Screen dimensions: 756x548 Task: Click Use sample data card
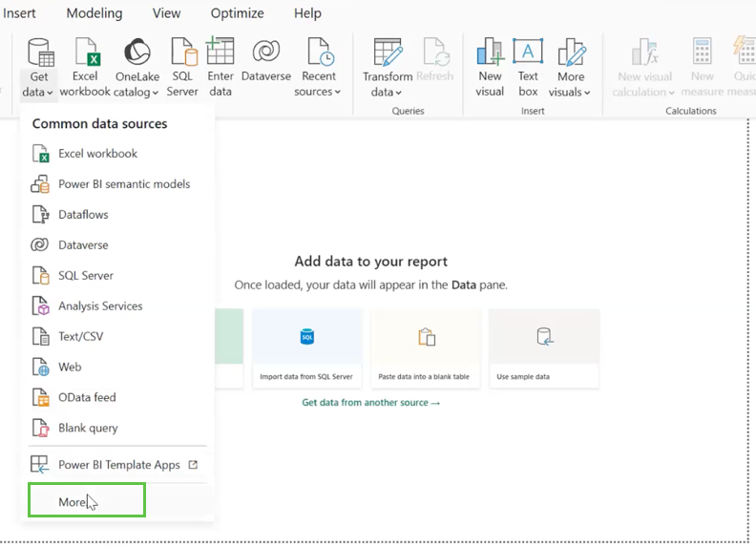pyautogui.click(x=544, y=348)
